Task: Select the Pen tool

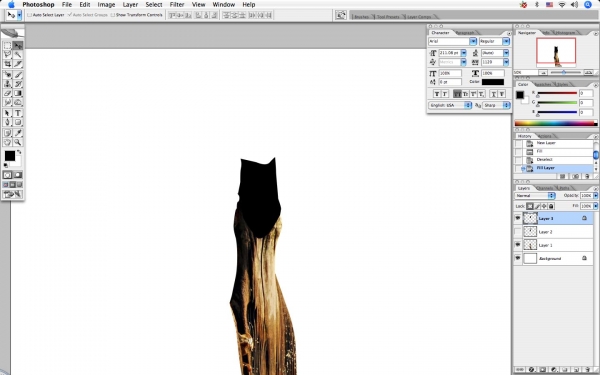Action: [x=7, y=122]
